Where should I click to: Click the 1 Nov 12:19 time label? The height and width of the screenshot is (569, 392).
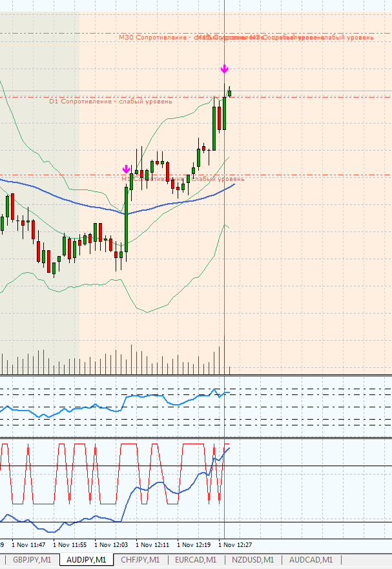[194, 544]
